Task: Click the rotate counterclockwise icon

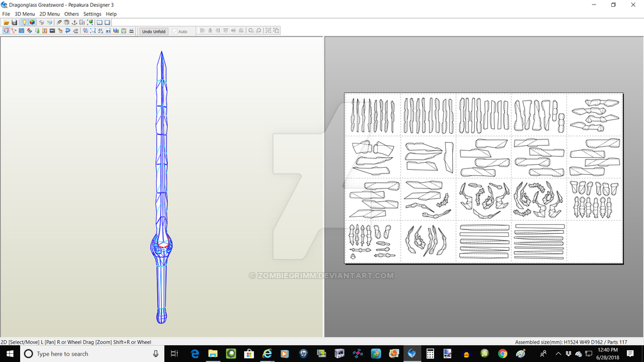Action: [x=251, y=31]
